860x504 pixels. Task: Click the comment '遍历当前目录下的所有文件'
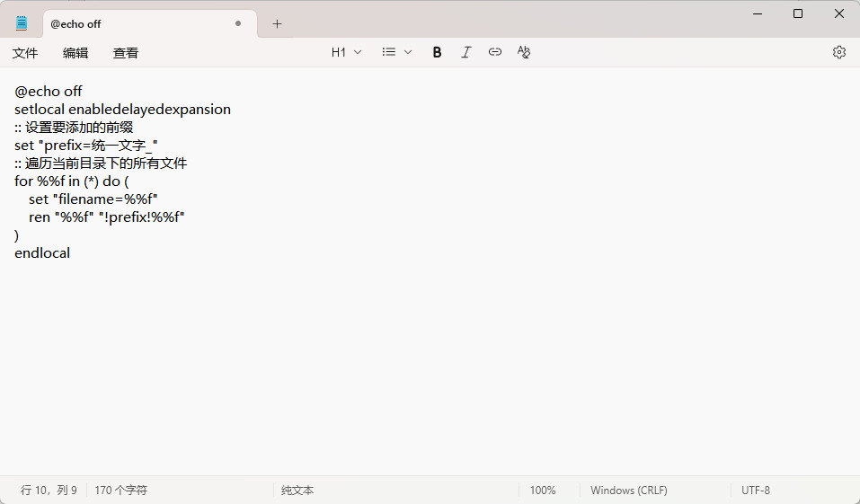click(101, 163)
